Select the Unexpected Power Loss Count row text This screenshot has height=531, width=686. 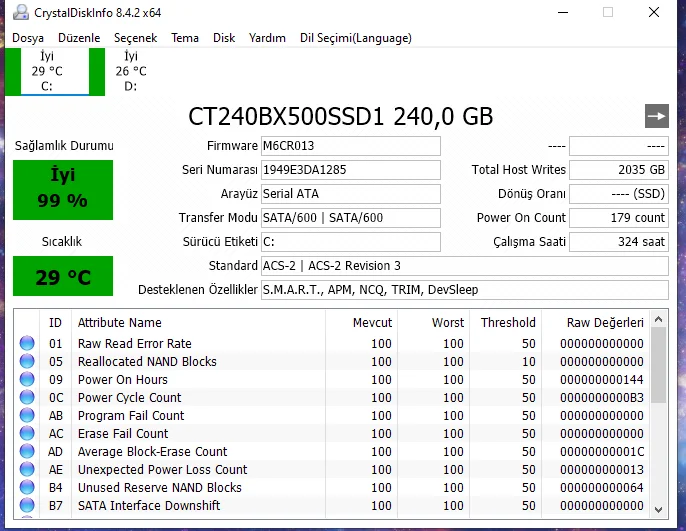163,469
